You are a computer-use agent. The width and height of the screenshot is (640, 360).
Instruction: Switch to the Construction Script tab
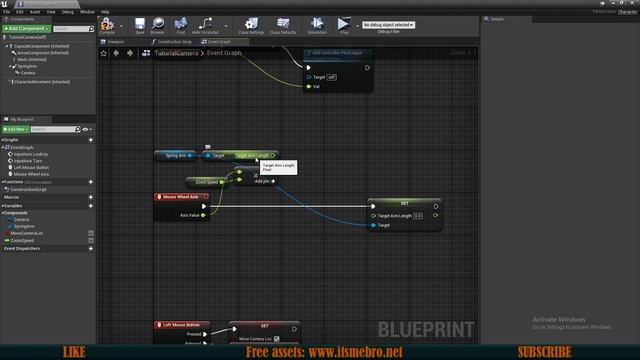click(x=175, y=42)
